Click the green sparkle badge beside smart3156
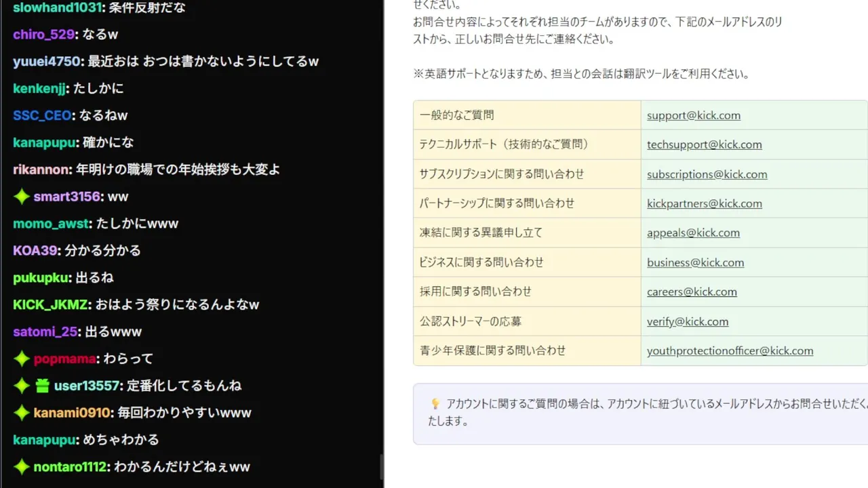 point(22,197)
